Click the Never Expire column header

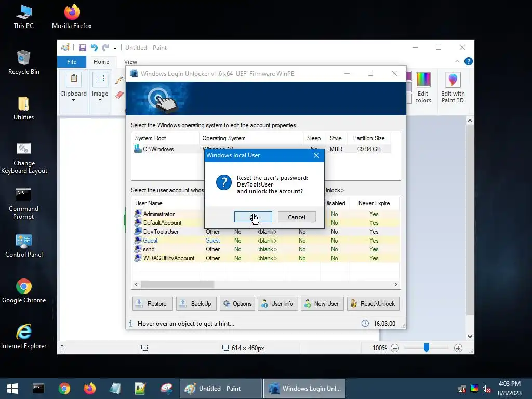pyautogui.click(x=374, y=203)
